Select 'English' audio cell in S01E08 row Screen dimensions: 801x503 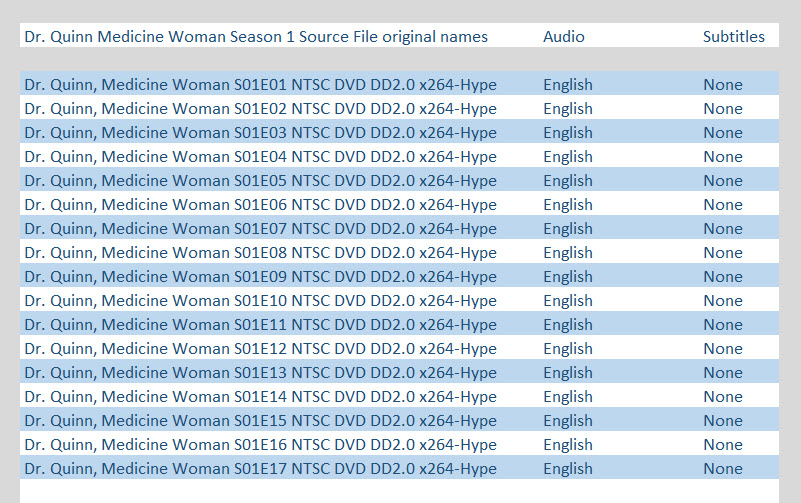click(568, 253)
